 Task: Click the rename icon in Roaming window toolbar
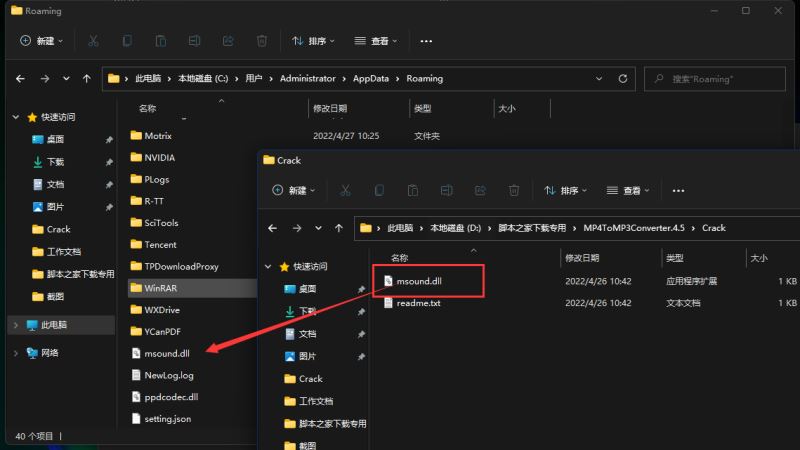point(194,41)
